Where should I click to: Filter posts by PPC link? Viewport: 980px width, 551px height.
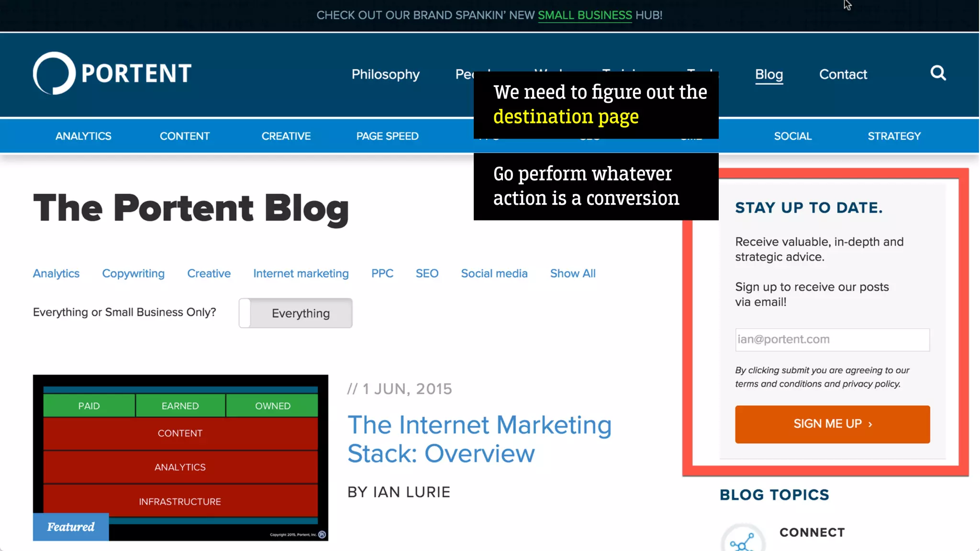coord(382,274)
